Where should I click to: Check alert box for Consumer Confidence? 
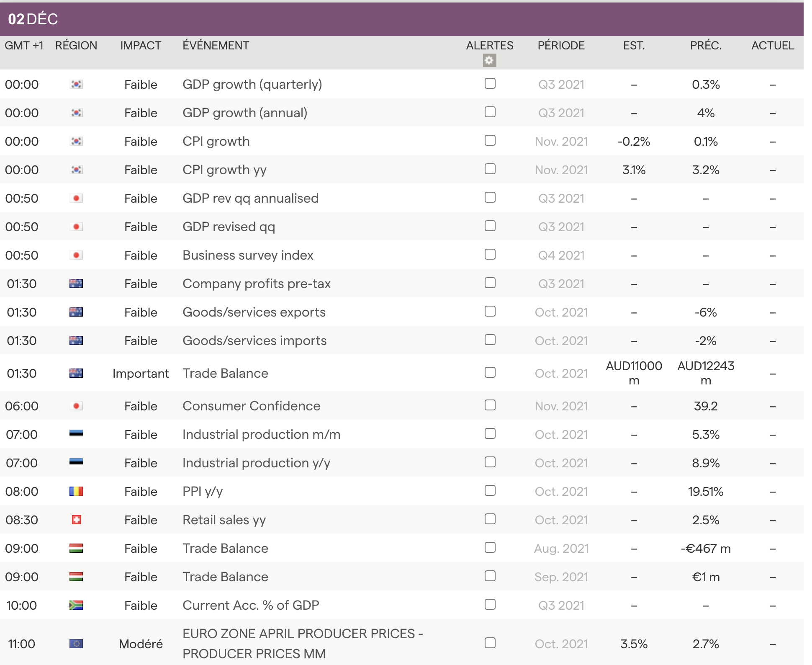click(490, 405)
